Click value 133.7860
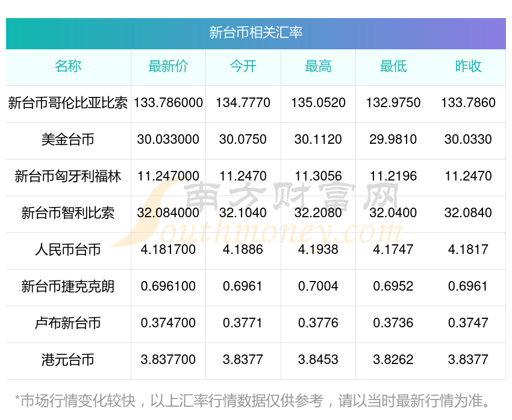The height and width of the screenshot is (420, 512). [x=468, y=103]
